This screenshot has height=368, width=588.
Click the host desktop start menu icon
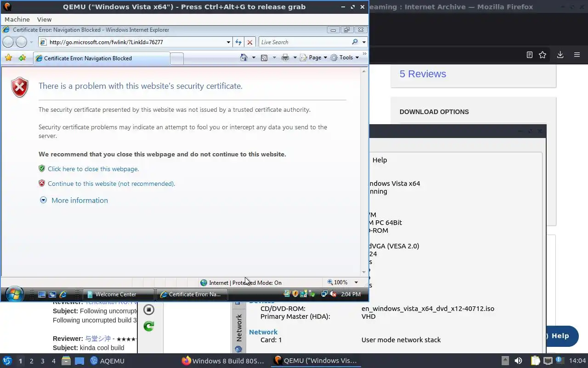7,361
